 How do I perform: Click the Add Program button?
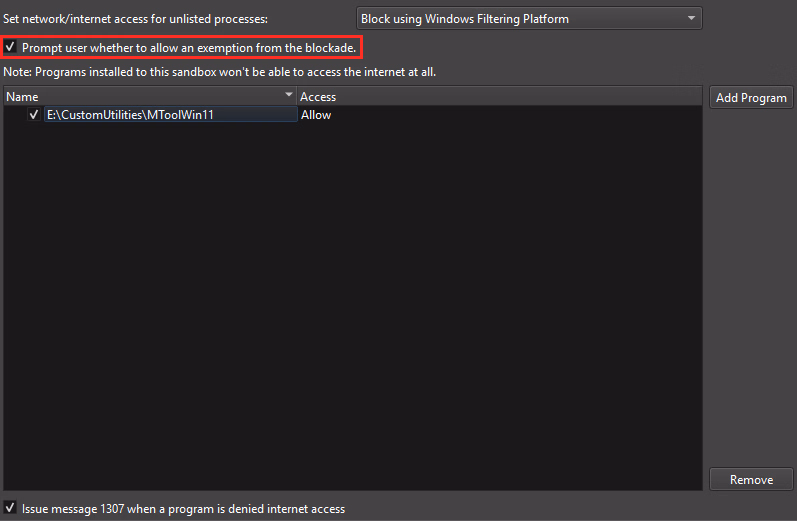click(752, 97)
